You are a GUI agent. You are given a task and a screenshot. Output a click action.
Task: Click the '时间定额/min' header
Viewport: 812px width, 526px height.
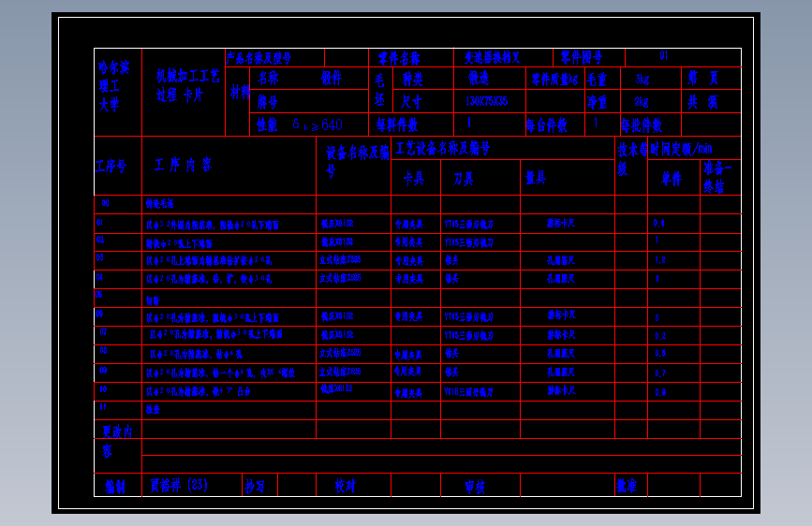[x=681, y=150]
